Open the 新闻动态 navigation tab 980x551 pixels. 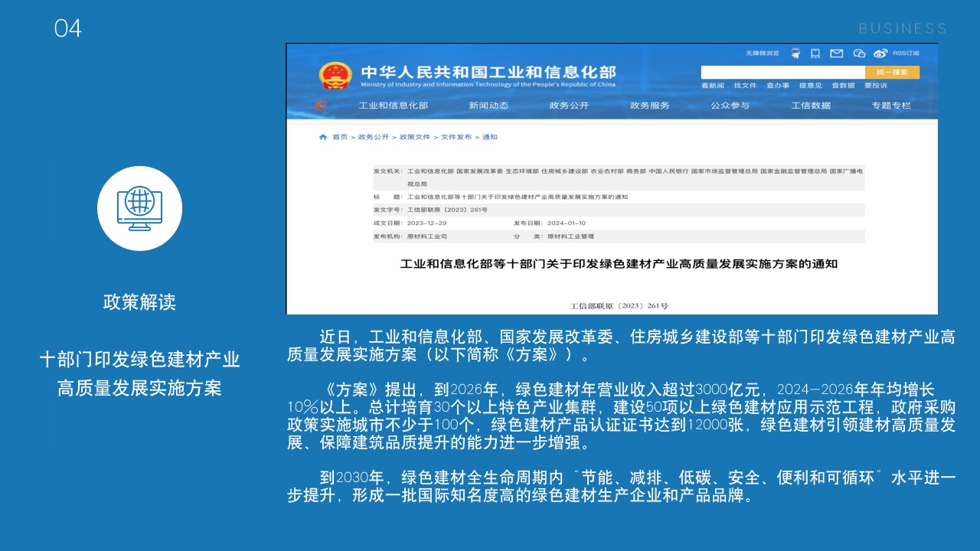pyautogui.click(x=488, y=106)
